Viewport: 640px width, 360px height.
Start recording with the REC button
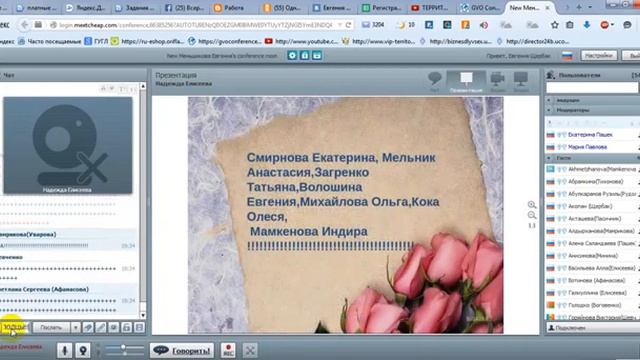coord(228,350)
